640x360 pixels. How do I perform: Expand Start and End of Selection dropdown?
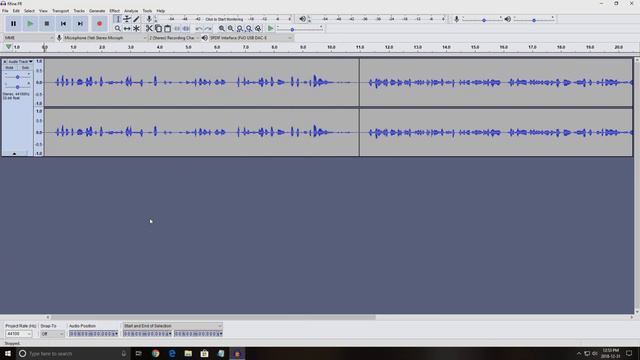point(173,326)
